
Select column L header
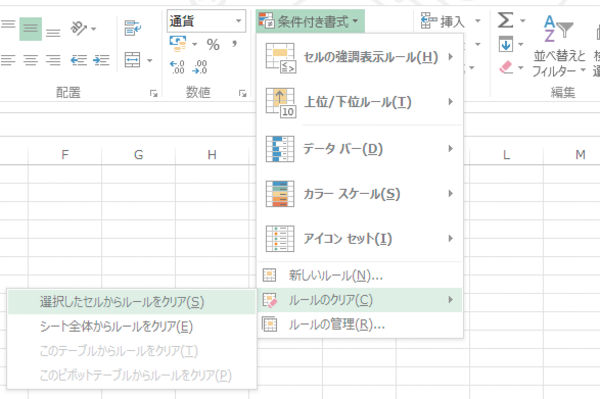(x=506, y=155)
